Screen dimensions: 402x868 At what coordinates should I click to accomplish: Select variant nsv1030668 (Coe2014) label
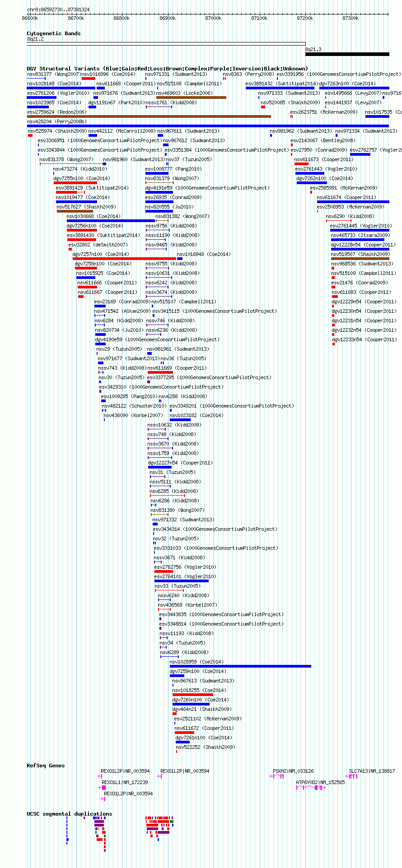93,216
